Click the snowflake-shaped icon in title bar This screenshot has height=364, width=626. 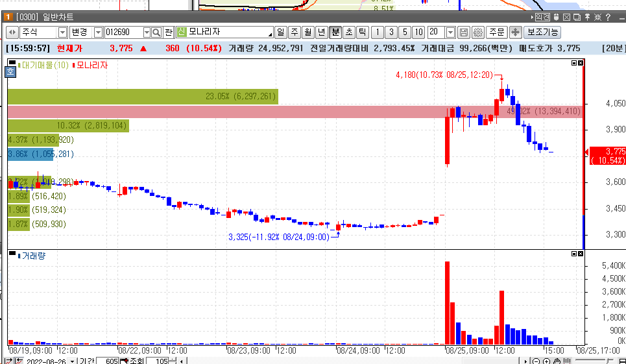coord(597,17)
